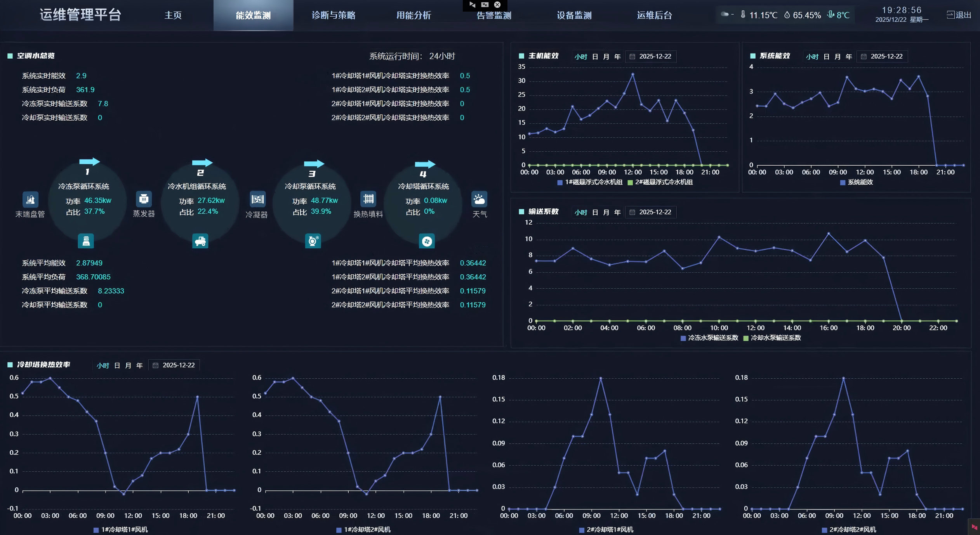980x535 pixels.
Task: Select 月 granularity in 系统能效 panel
Action: coord(838,57)
